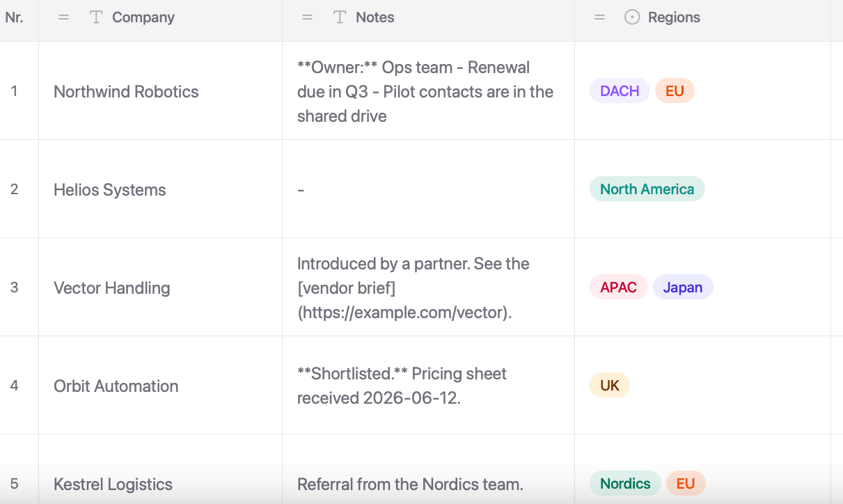Click the APAC region tag

[619, 288]
